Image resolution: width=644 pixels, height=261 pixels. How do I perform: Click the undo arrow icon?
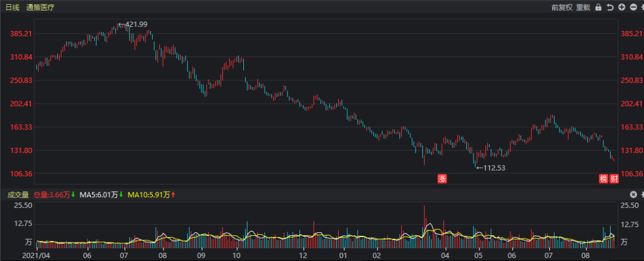(610, 7)
